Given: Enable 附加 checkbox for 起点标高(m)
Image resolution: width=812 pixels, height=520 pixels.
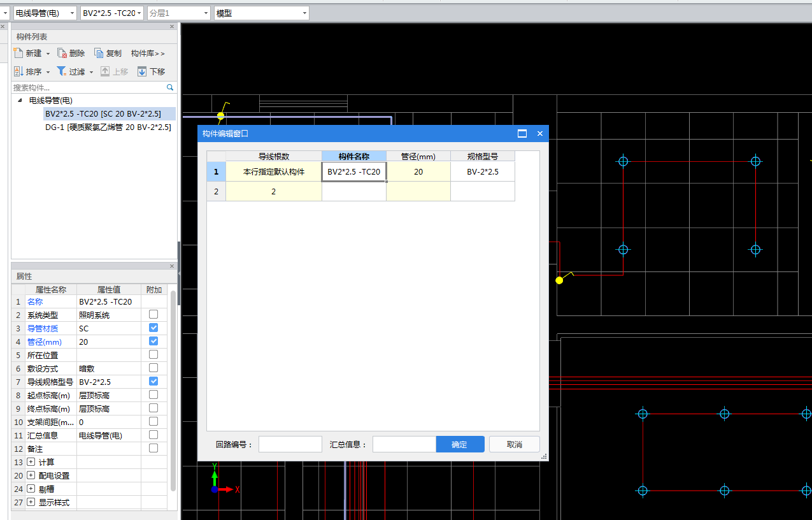Looking at the screenshot, I should pos(153,394).
